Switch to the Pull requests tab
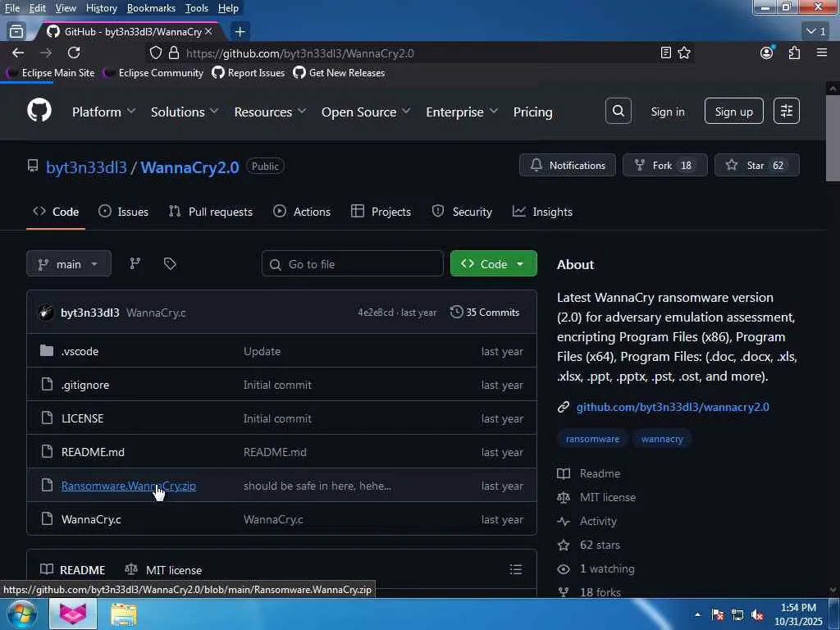Image resolution: width=840 pixels, height=630 pixels. pos(211,212)
